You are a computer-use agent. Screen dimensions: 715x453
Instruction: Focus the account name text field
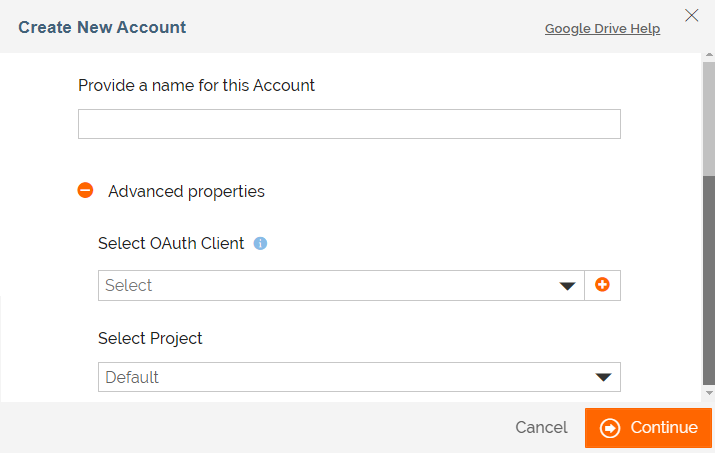click(349, 124)
